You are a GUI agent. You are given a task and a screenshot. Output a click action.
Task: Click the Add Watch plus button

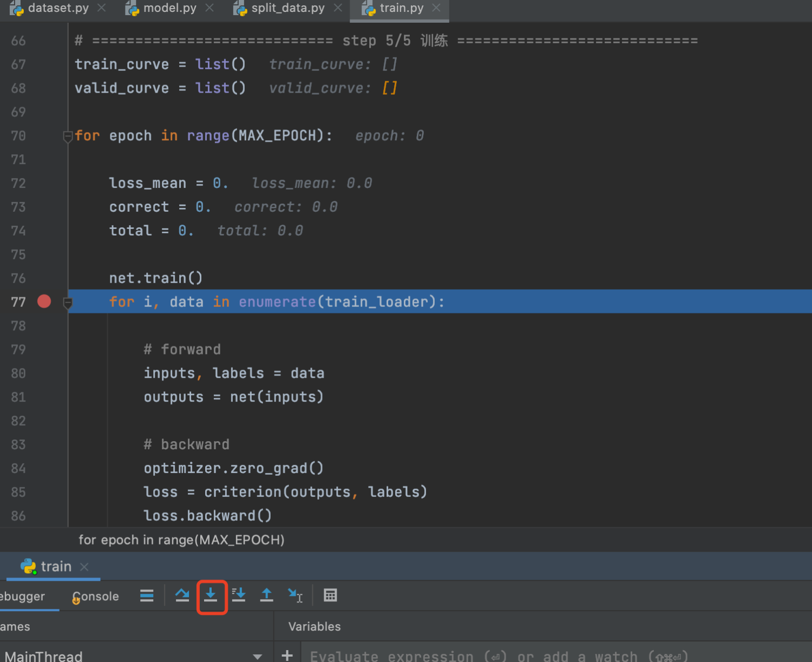click(287, 654)
